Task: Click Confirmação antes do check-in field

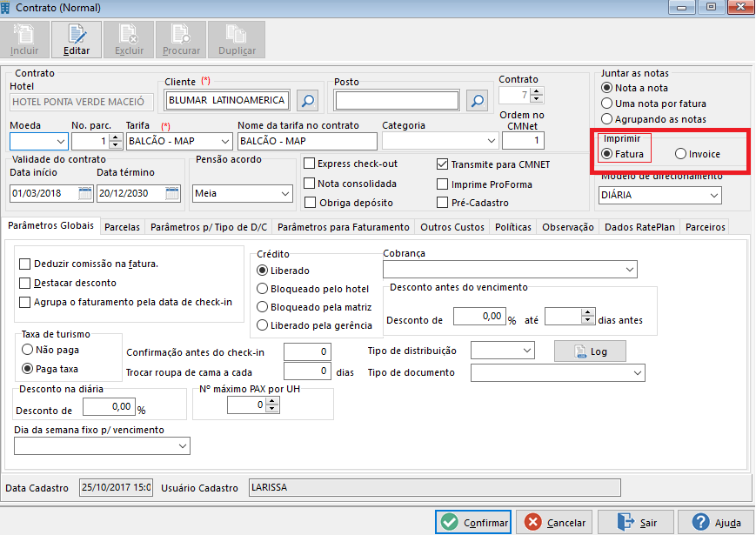Action: tap(307, 351)
